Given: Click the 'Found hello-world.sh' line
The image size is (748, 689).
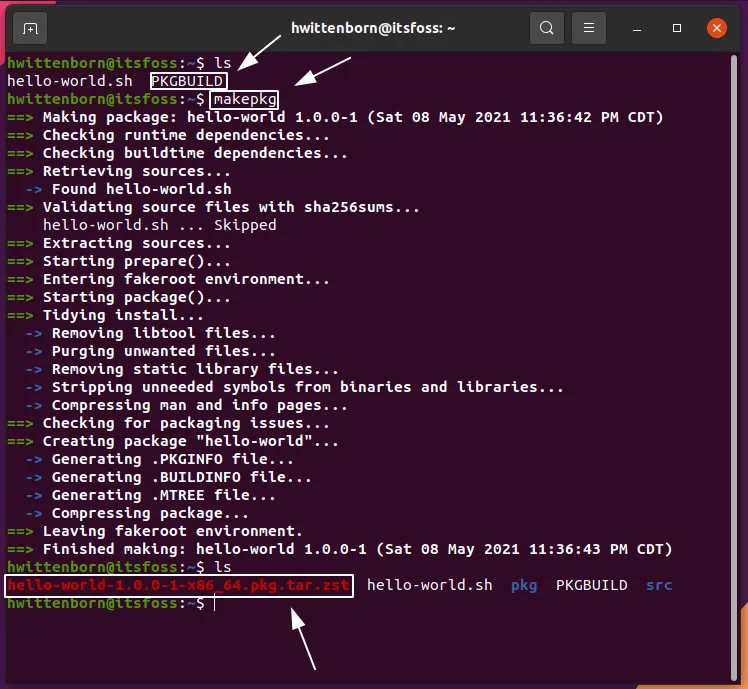Looking at the screenshot, I should tap(141, 189).
